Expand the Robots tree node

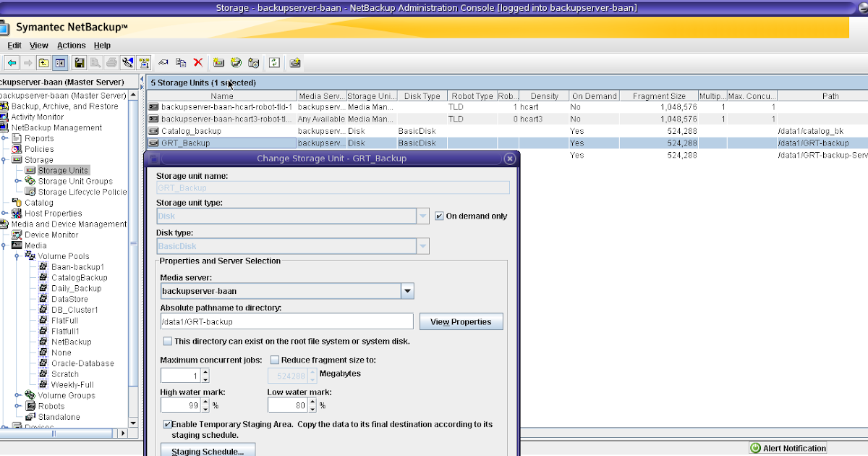pyautogui.click(x=18, y=406)
